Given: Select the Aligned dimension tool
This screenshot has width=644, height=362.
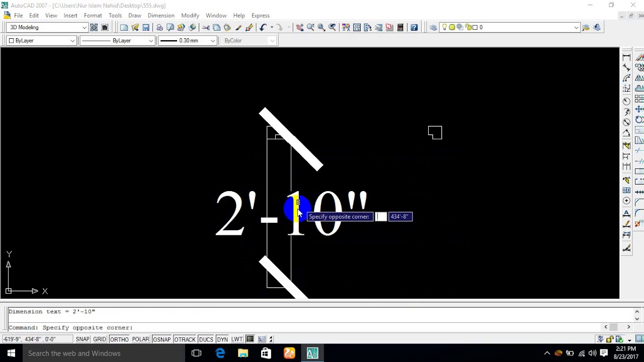Looking at the screenshot, I should click(x=626, y=67).
